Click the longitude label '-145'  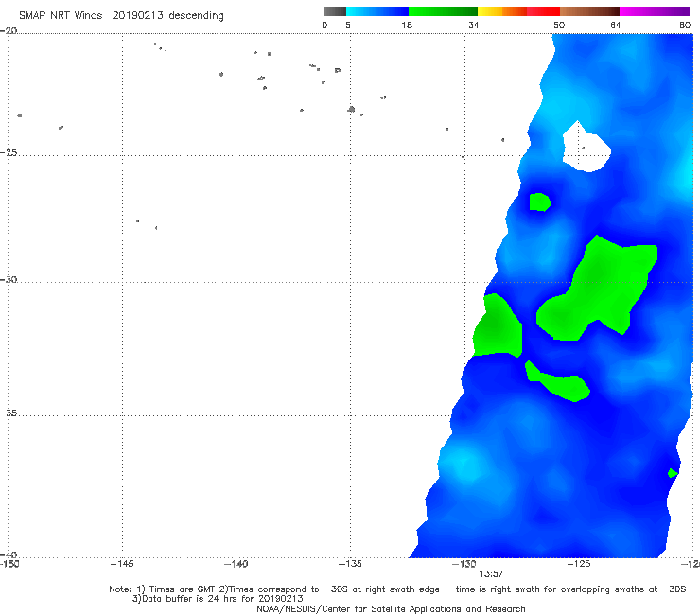122,564
